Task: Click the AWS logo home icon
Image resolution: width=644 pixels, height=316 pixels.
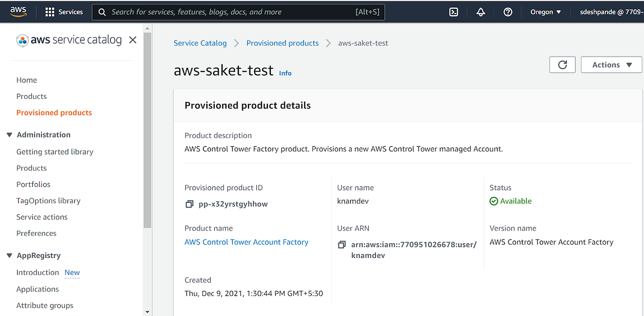Action: [x=18, y=12]
